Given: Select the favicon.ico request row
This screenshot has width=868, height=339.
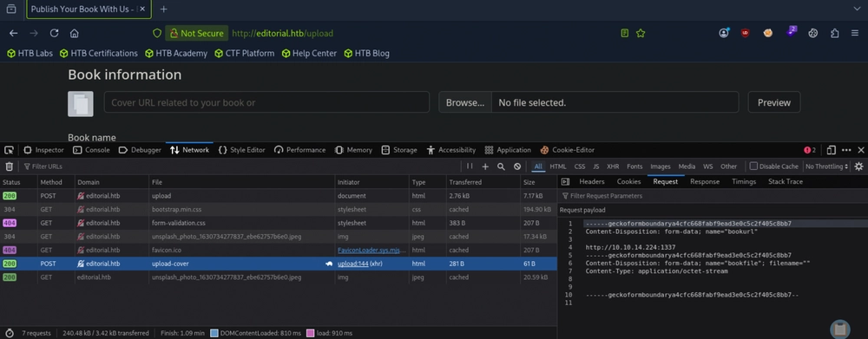Looking at the screenshot, I should point(278,250).
